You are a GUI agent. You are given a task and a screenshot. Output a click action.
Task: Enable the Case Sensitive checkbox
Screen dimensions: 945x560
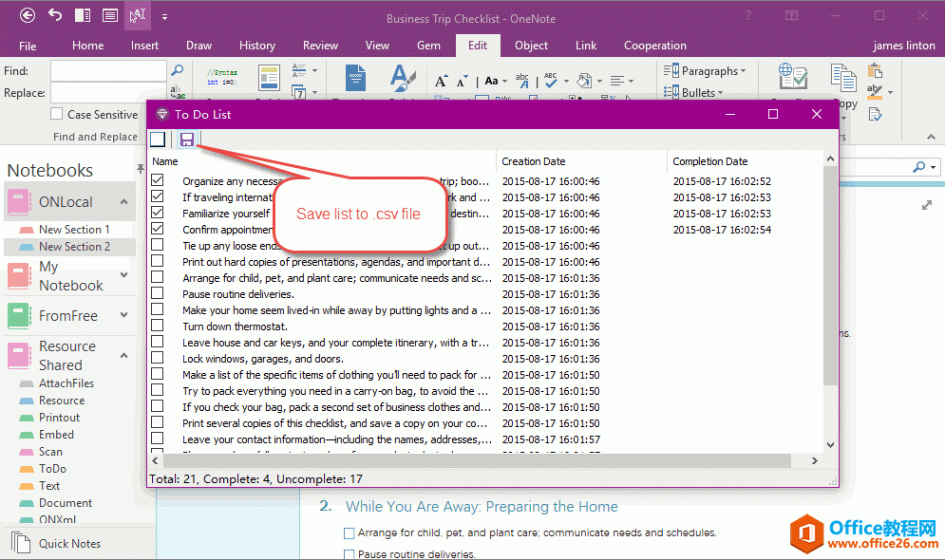tap(57, 115)
